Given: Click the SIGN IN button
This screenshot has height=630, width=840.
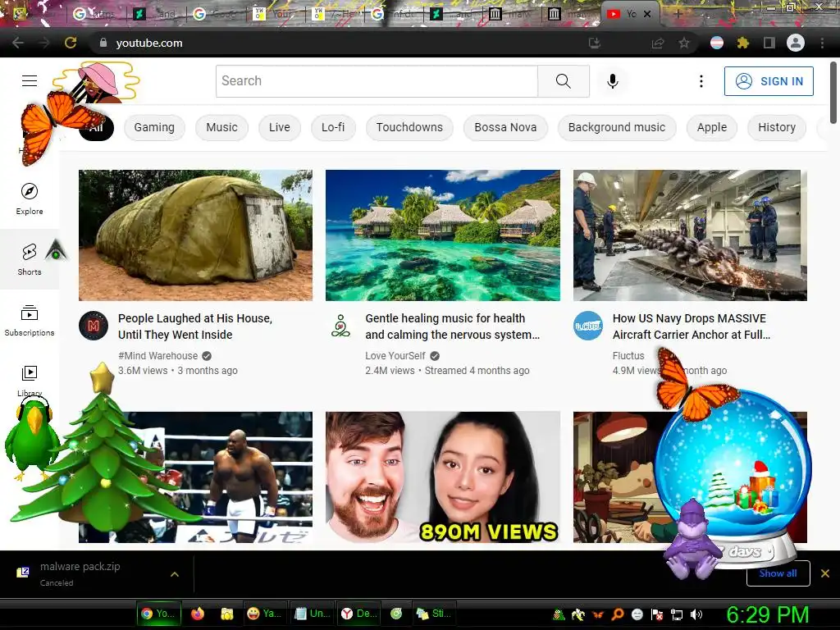Looking at the screenshot, I should (x=769, y=81).
